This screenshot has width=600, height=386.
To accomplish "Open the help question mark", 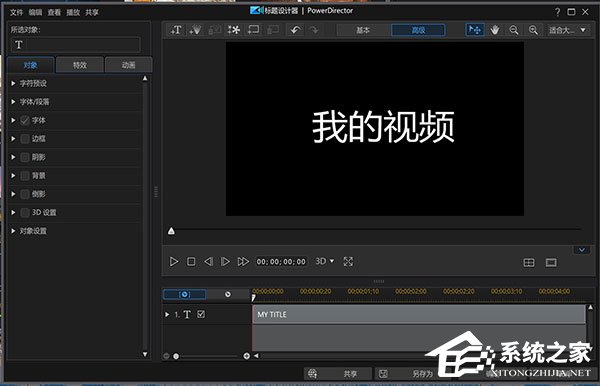I will coord(557,12).
